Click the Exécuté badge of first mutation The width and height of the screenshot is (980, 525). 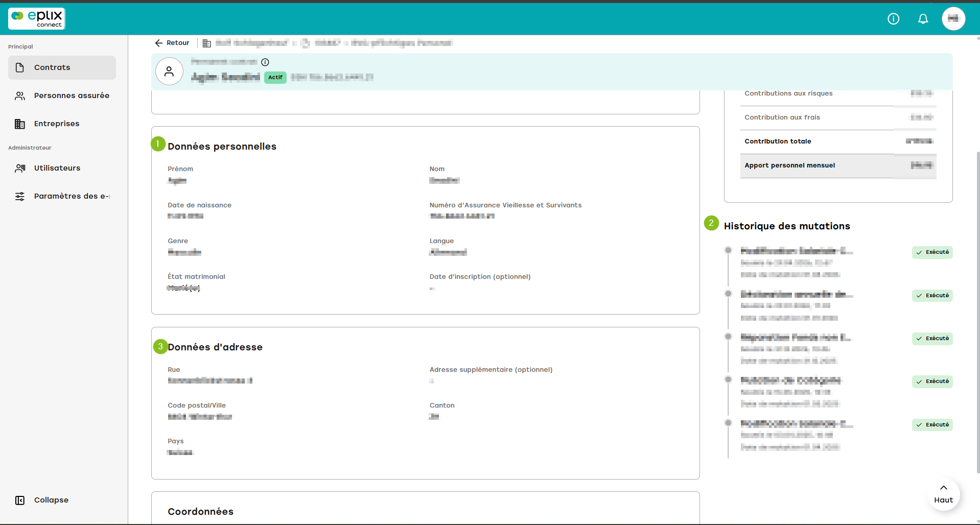coord(932,252)
